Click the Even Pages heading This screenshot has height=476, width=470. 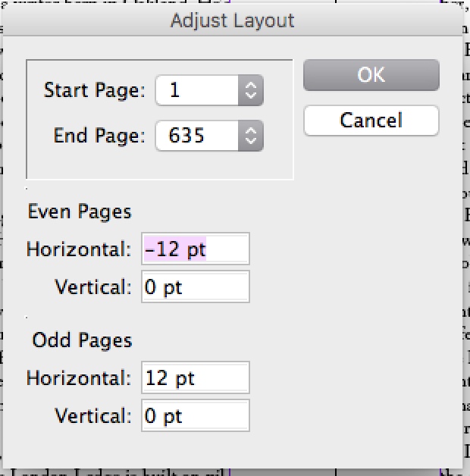pyautogui.click(x=80, y=211)
